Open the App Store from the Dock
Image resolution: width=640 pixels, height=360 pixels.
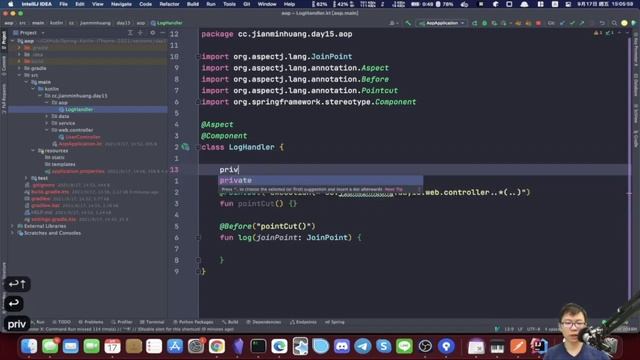pos(175,347)
